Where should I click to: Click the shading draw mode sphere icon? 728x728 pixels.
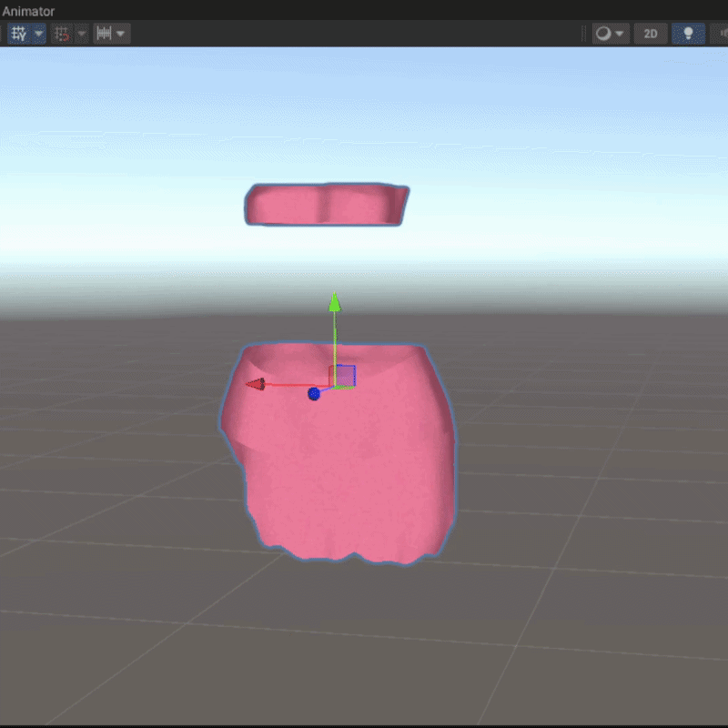point(603,34)
